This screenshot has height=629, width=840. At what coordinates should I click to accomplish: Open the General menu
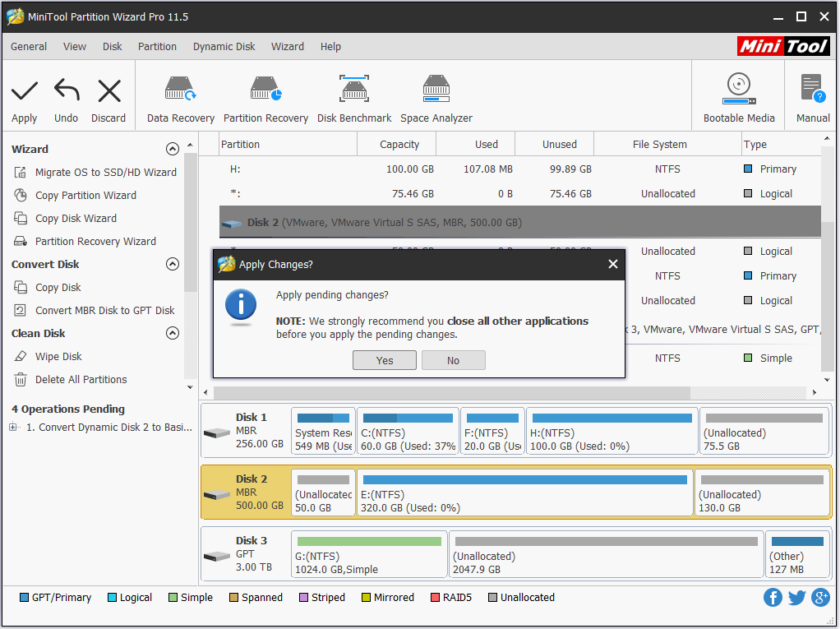[29, 47]
